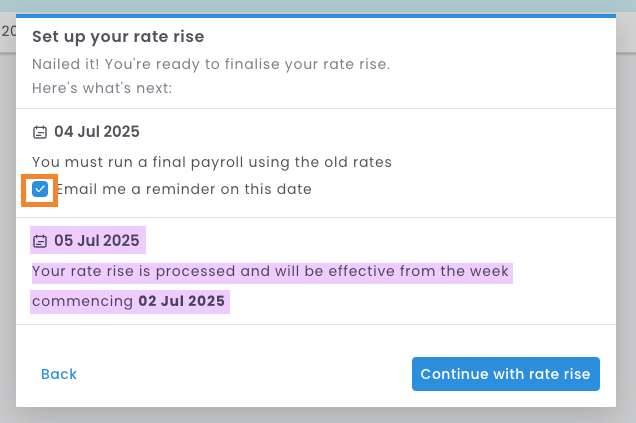Go back using the Back link
Image resolution: width=636 pixels, height=423 pixels.
tap(59, 374)
